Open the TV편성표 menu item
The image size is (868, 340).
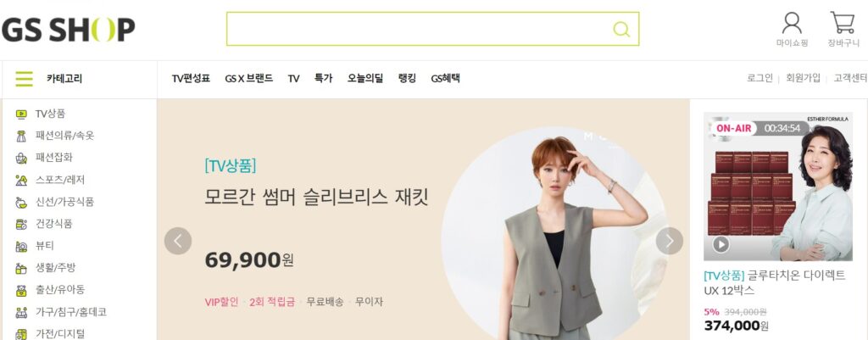(191, 79)
